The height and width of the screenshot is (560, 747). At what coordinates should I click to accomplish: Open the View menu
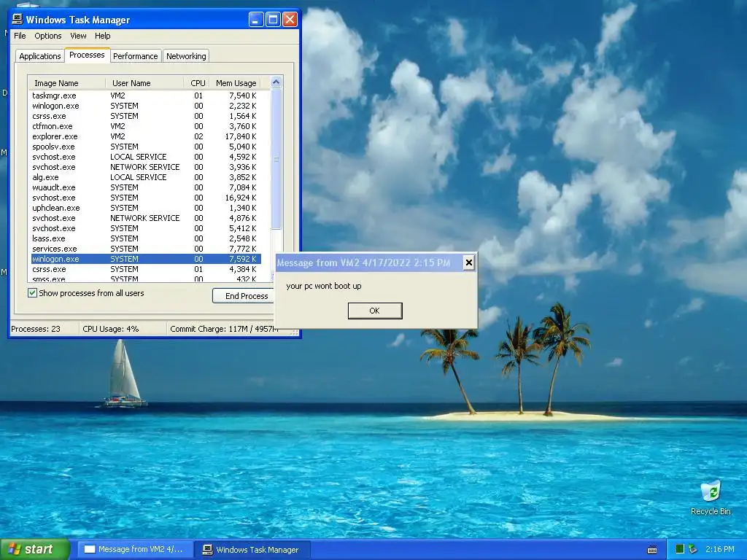coord(78,36)
